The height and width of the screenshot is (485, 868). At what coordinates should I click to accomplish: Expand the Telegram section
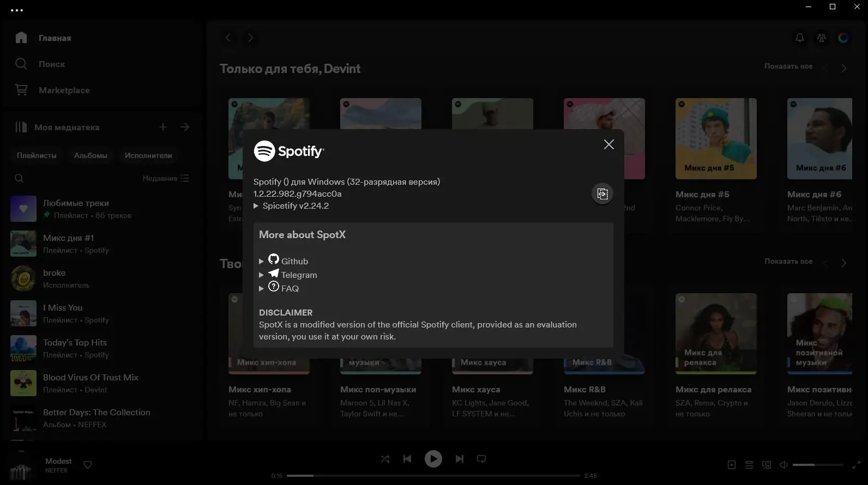(288, 274)
